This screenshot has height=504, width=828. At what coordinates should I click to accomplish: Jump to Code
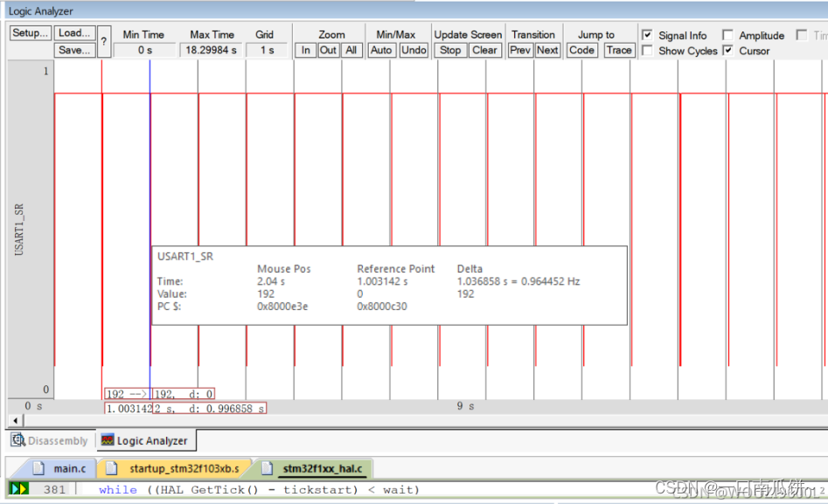click(582, 50)
